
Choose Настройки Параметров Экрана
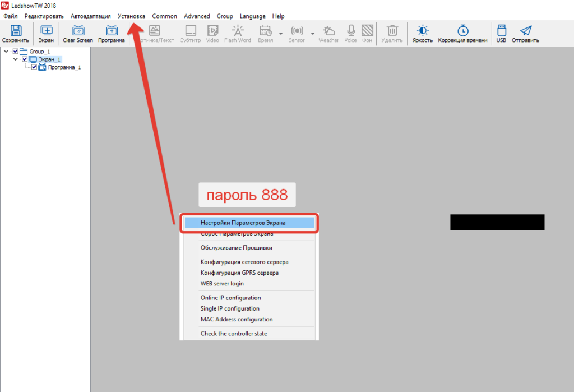click(x=249, y=223)
